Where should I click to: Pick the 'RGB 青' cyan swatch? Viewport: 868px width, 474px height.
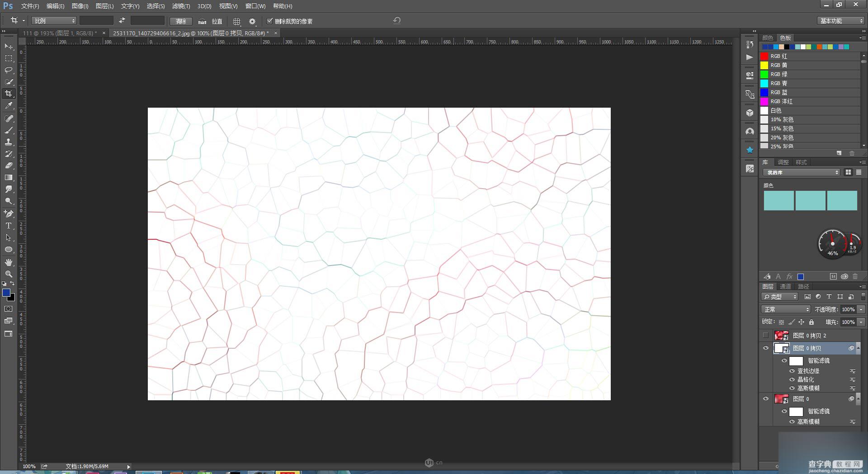click(x=764, y=83)
